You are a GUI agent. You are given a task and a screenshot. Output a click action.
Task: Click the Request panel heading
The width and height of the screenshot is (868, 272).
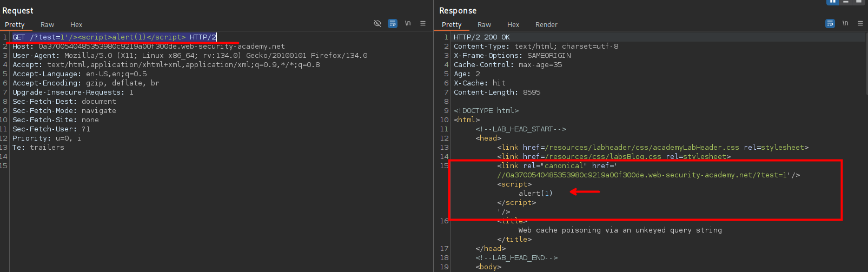18,10
